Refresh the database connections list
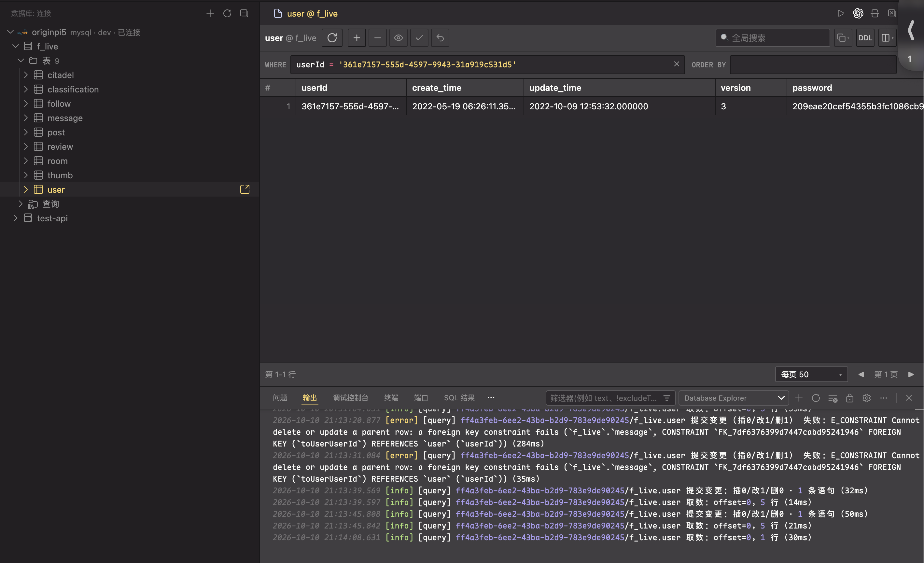 (x=227, y=13)
